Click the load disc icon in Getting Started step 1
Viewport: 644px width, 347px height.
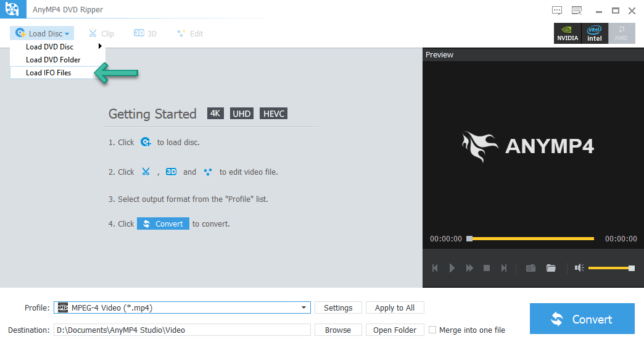146,142
